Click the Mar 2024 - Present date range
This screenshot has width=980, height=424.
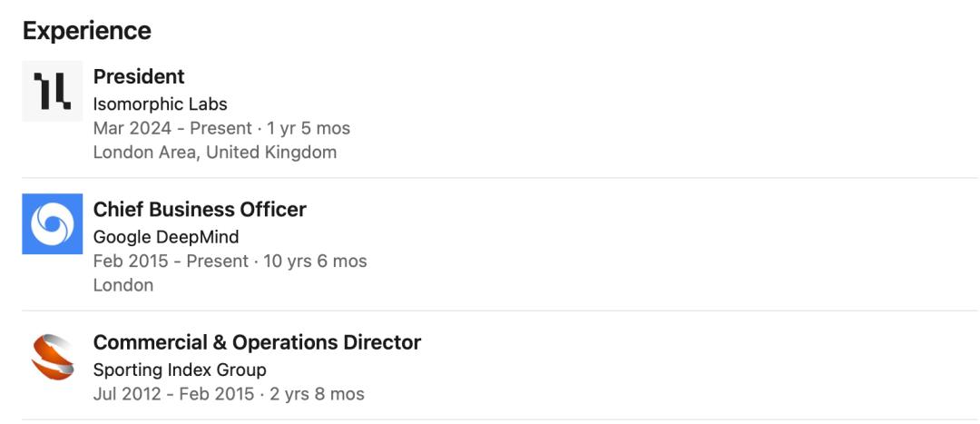172,128
